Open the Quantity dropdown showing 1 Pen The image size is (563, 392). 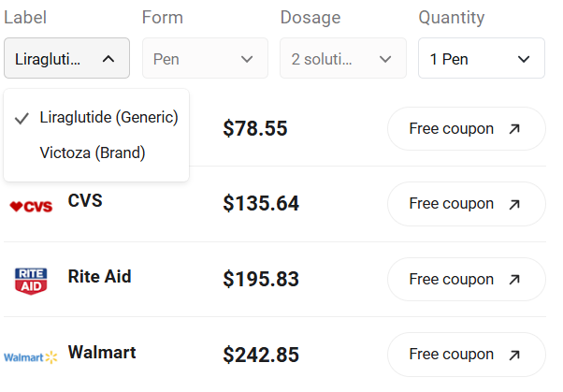tap(481, 59)
